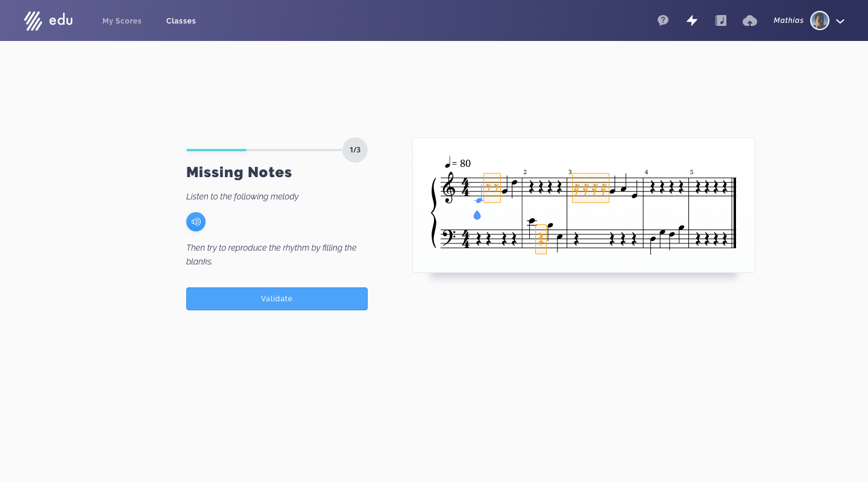Viewport: 868px width, 482px height.
Task: Play the melody with the speaker icon
Action: pos(196,222)
